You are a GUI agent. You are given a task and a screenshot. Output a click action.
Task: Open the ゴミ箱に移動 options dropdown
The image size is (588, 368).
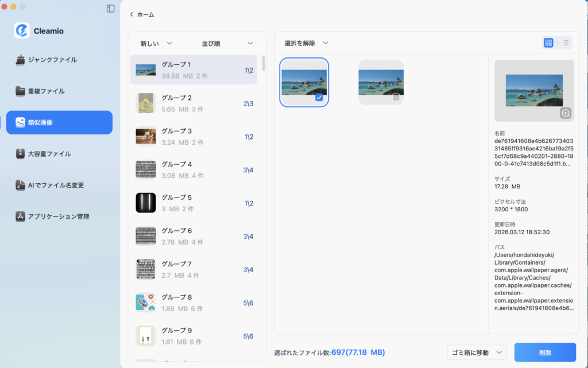point(477,352)
